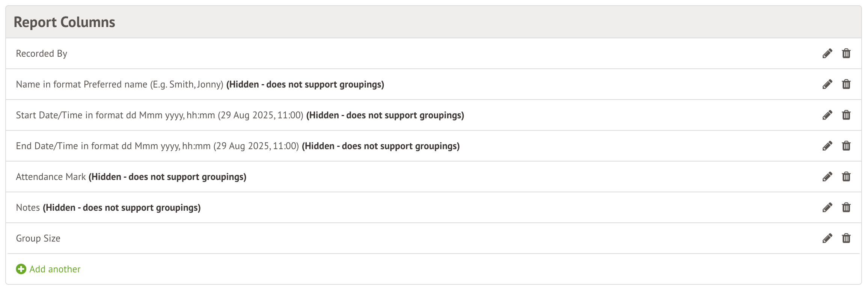
Task: Remove the Group Size column
Action: (846, 238)
